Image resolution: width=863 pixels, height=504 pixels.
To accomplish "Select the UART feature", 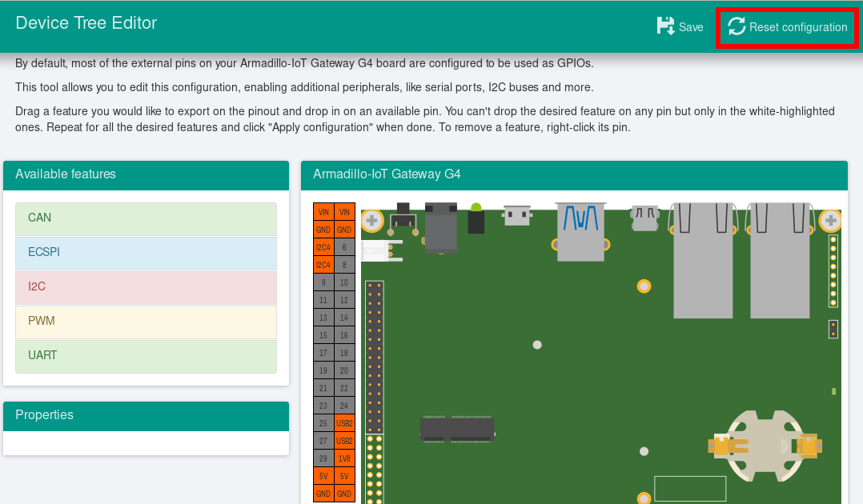I will tap(146, 356).
